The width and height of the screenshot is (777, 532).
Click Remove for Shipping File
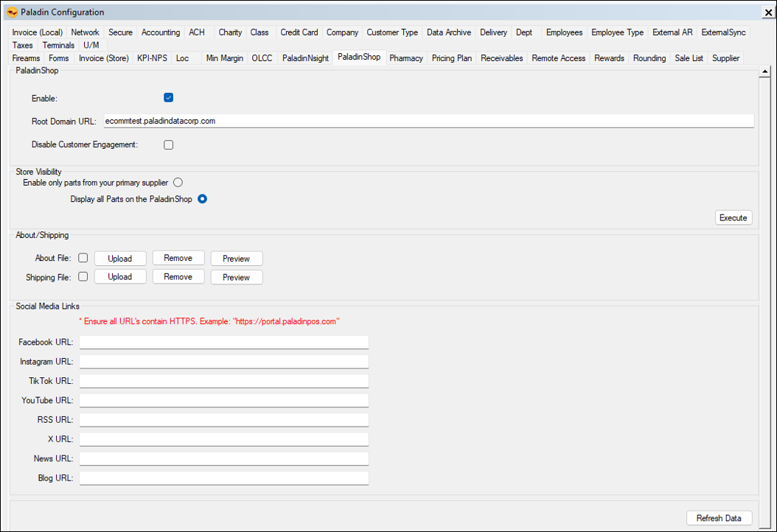pyautogui.click(x=178, y=277)
